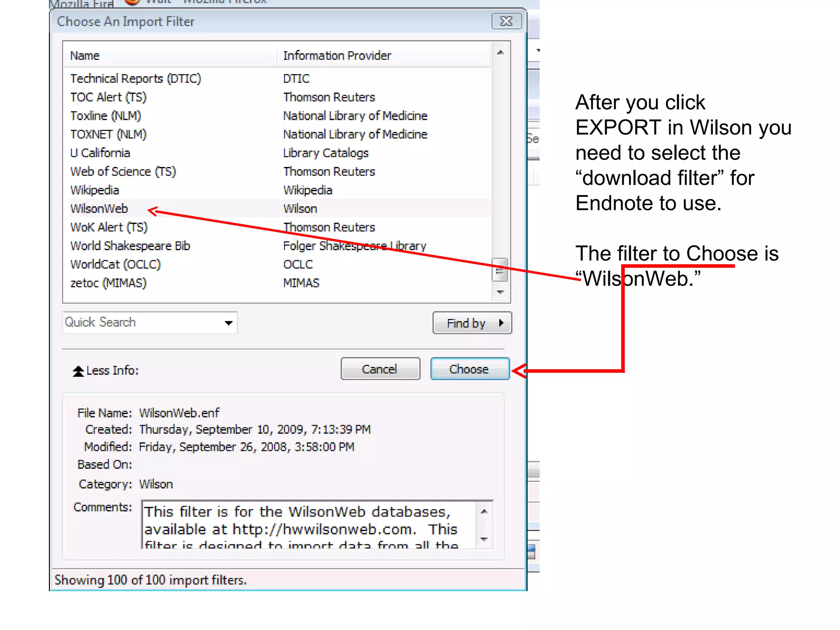This screenshot has width=840, height=630.
Task: Click the Created date value
Action: [x=255, y=429]
